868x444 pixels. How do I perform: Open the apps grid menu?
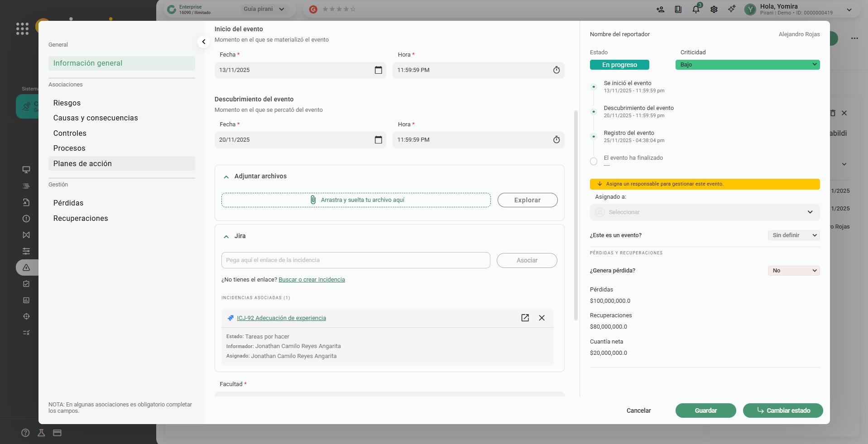22,29
